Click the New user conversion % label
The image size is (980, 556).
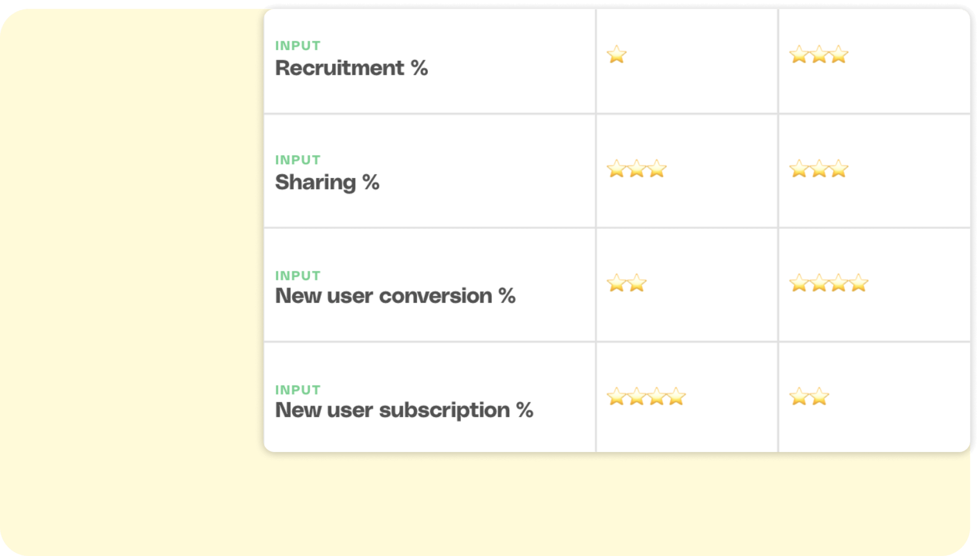396,295
